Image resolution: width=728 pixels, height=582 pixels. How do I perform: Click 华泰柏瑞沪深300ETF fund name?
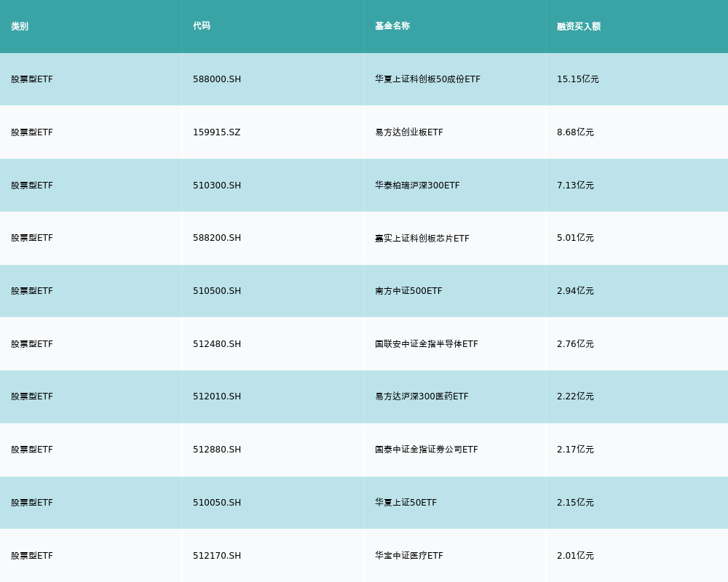[417, 186]
